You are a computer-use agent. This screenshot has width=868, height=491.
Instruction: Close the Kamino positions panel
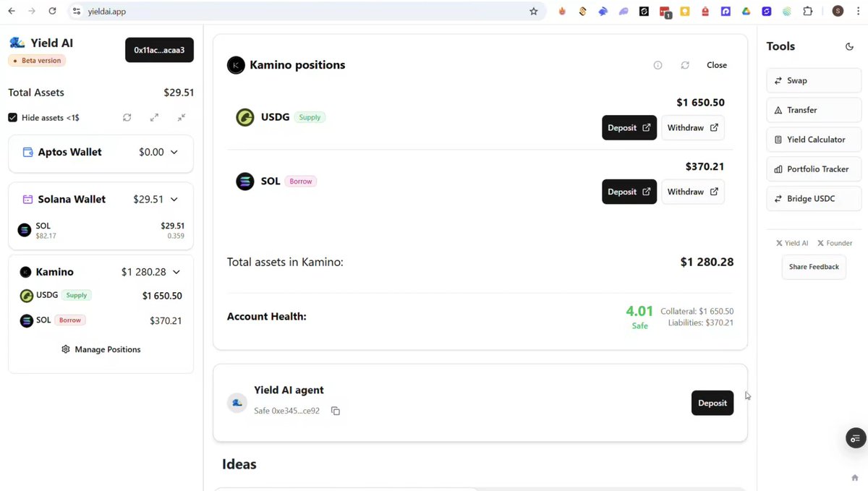(717, 65)
